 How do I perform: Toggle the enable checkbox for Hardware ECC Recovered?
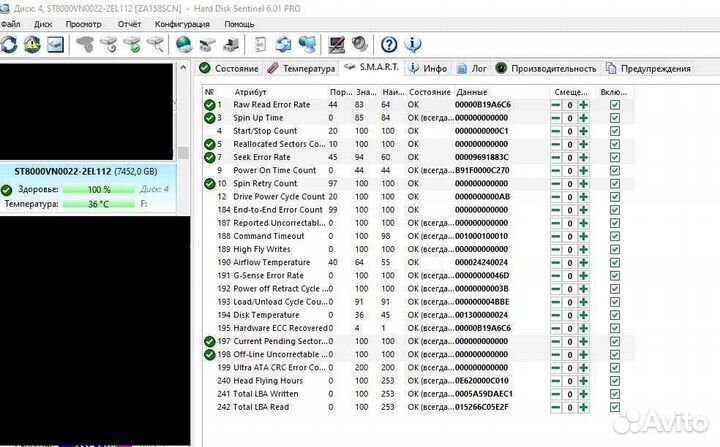pyautogui.click(x=615, y=328)
